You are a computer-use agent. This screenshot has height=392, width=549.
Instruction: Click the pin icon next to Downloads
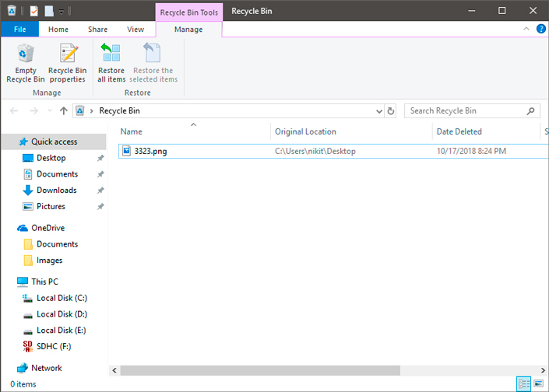(x=100, y=191)
